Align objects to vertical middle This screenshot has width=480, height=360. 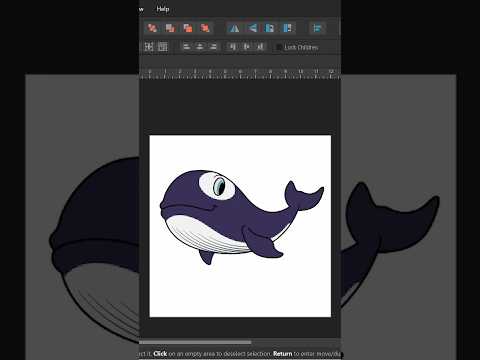point(246,47)
